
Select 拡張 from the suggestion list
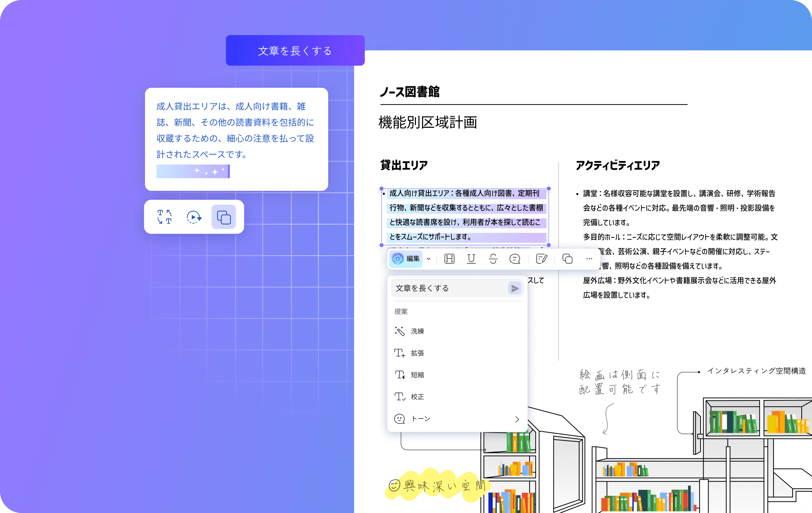tap(457, 353)
